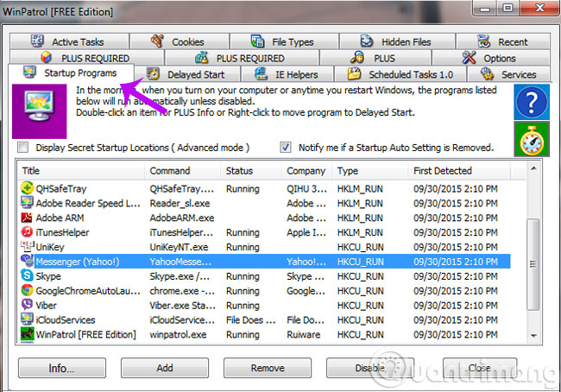Go to the Hidden Files tab
Image resolution: width=561 pixels, height=392 pixels.
click(397, 41)
